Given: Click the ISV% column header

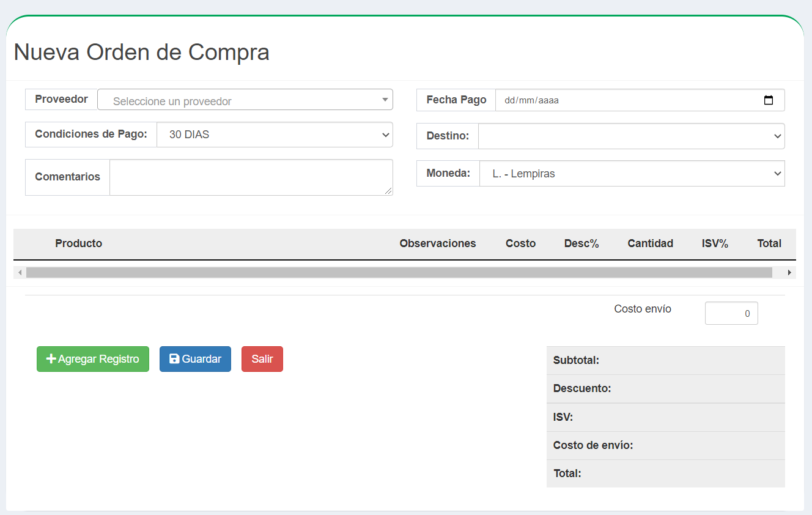Looking at the screenshot, I should click(715, 243).
